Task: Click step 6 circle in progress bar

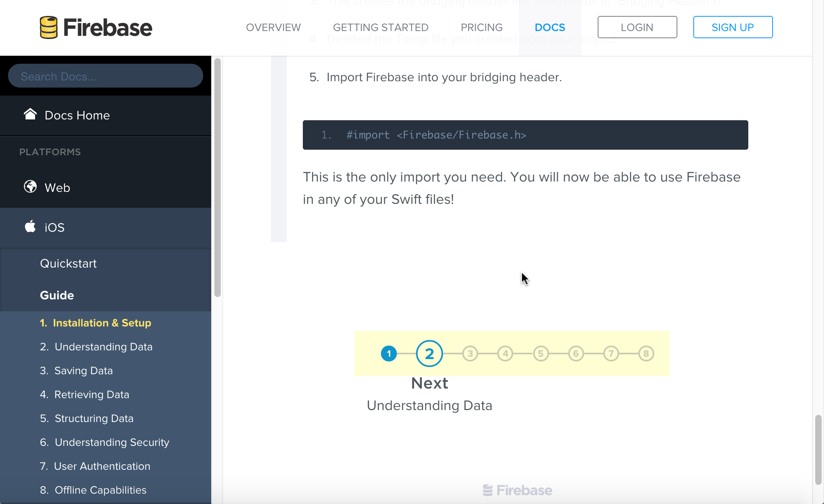Action: click(576, 354)
